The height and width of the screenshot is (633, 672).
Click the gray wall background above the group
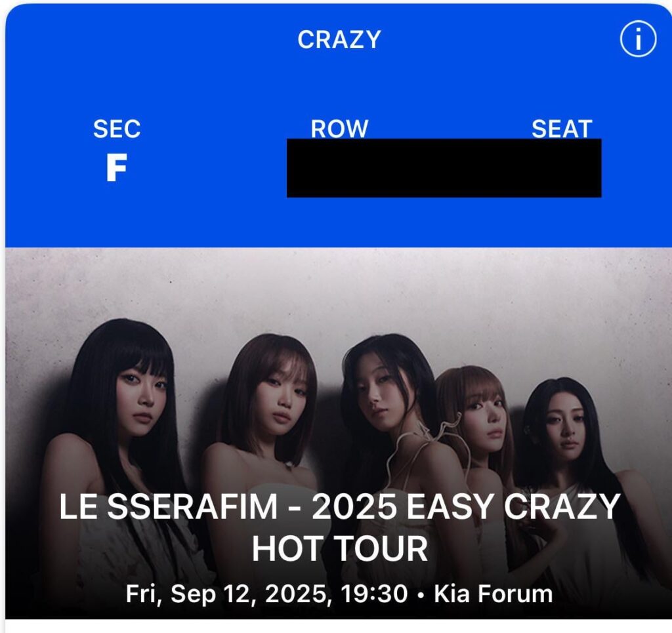[x=328, y=289]
